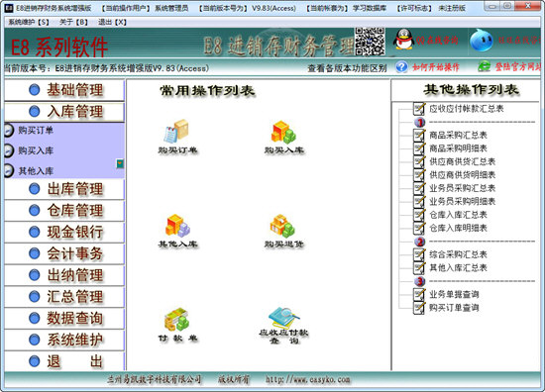The width and height of the screenshot is (545, 392).
Task: Click the report icon beside 商品采购汇总表
Action: pyautogui.click(x=419, y=135)
